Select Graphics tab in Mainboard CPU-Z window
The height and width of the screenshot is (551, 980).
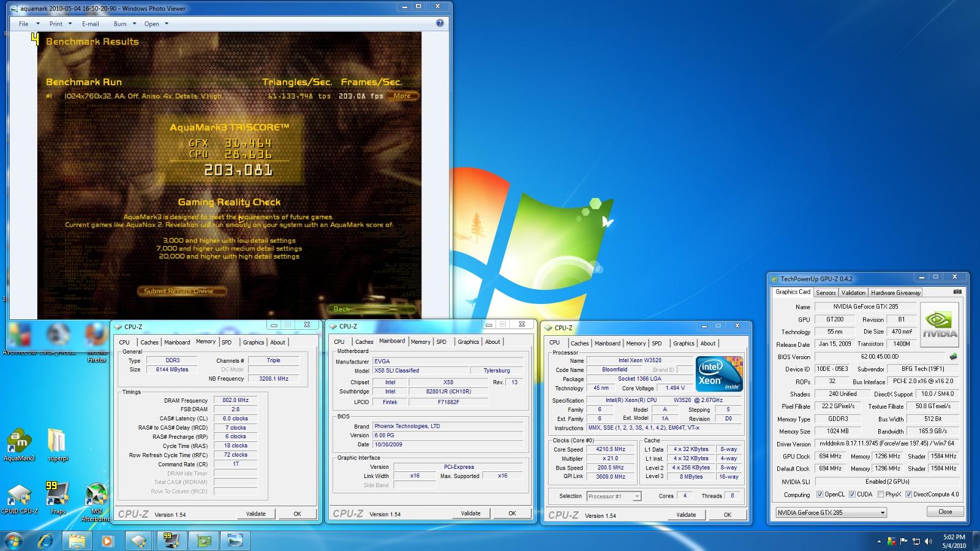coord(468,341)
